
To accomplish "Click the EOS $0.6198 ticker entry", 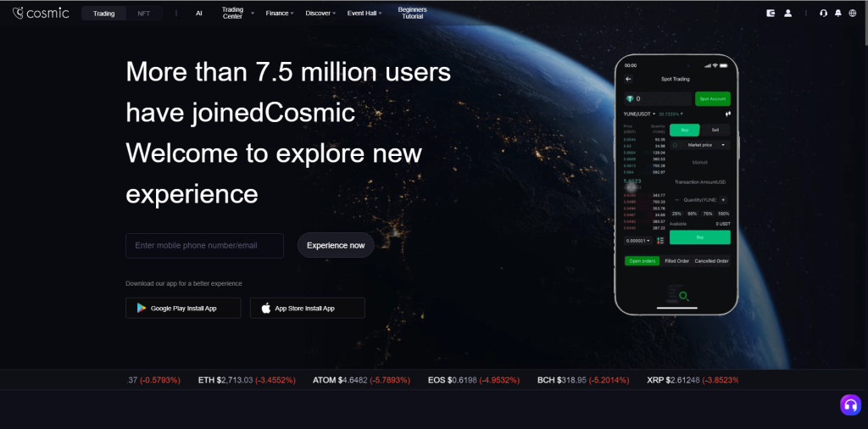I will click(x=474, y=381).
